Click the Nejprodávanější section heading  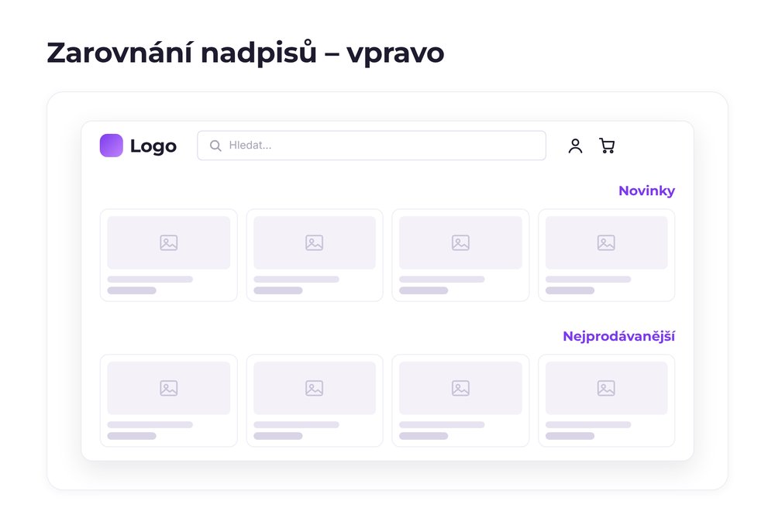point(618,336)
